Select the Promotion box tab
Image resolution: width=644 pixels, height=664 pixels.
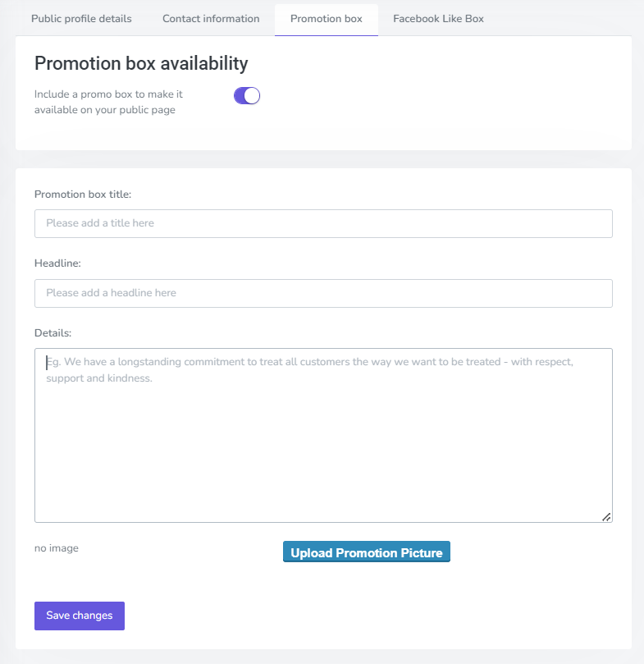point(326,19)
